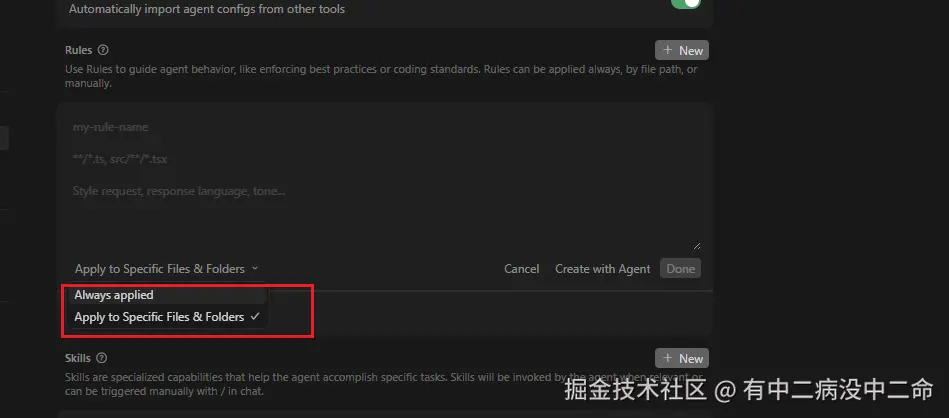Focus the my-rule-name input field
Viewport: 949px width, 418px height.
[x=385, y=127]
